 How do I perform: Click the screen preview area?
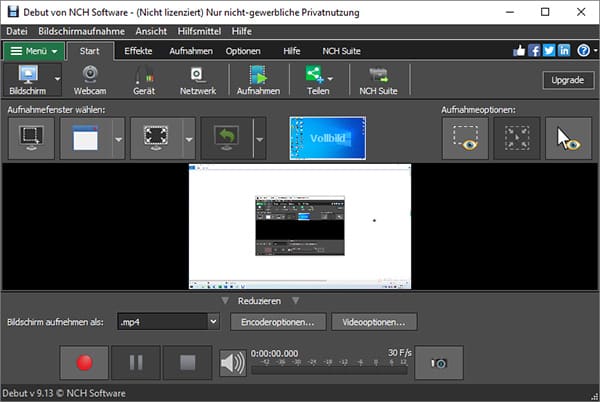(300, 226)
